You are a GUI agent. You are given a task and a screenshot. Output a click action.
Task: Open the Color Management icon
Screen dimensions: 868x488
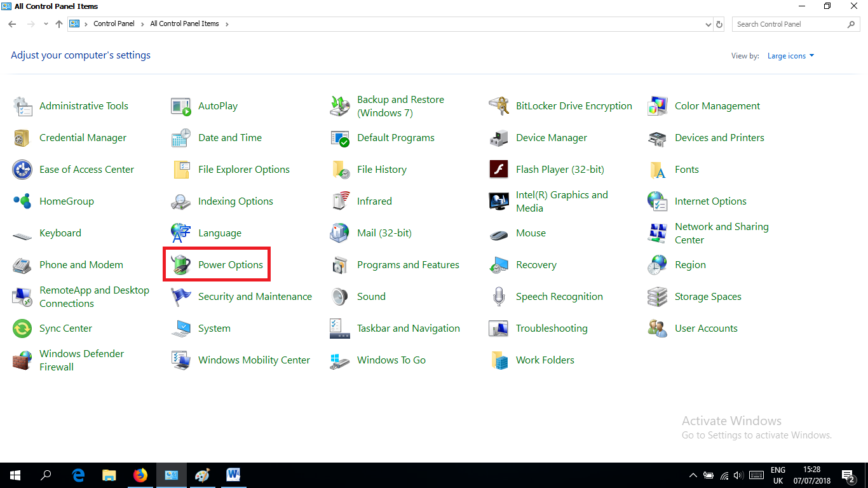click(x=658, y=106)
